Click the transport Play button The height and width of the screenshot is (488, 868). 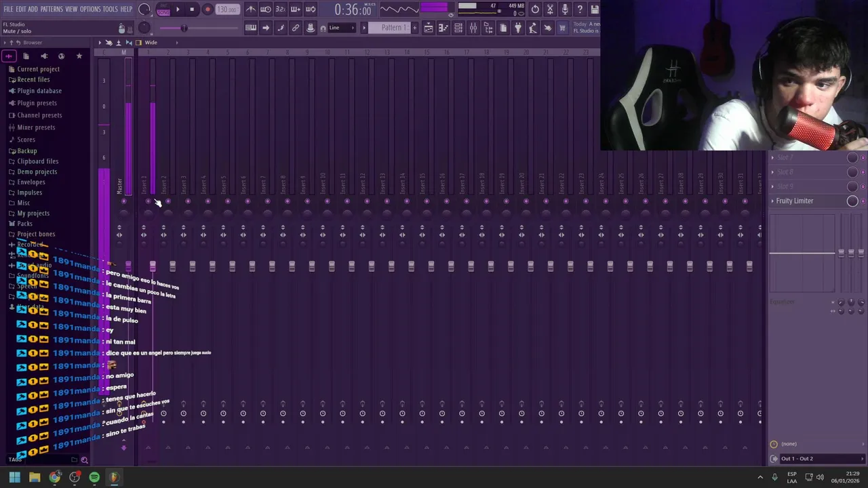click(178, 9)
